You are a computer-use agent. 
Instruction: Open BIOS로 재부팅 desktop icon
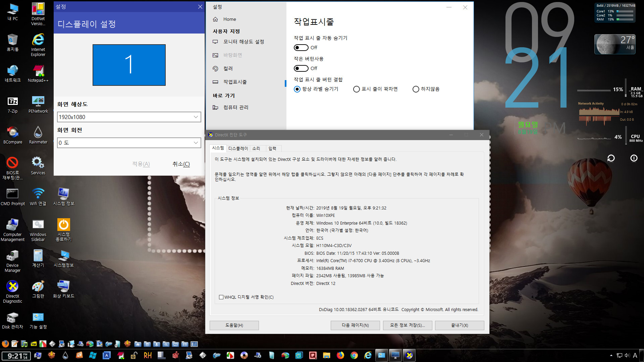point(13,168)
